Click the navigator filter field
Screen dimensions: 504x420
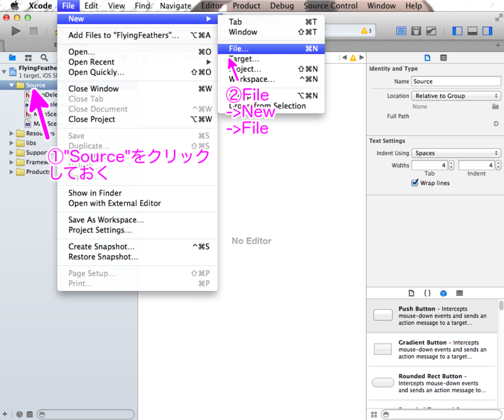click(x=86, y=414)
